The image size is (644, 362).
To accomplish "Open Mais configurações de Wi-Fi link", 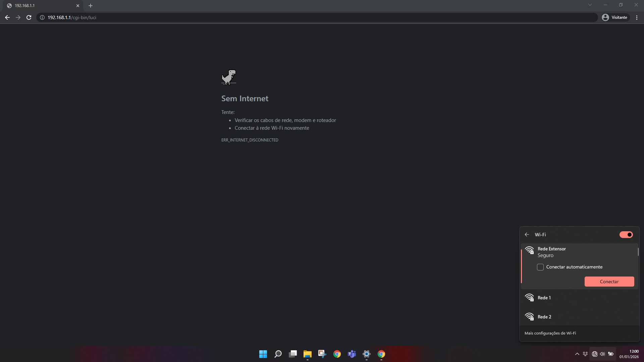I will 550,333.
